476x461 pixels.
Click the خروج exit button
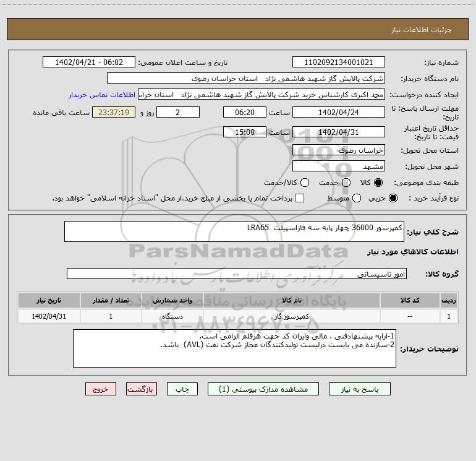(x=101, y=389)
